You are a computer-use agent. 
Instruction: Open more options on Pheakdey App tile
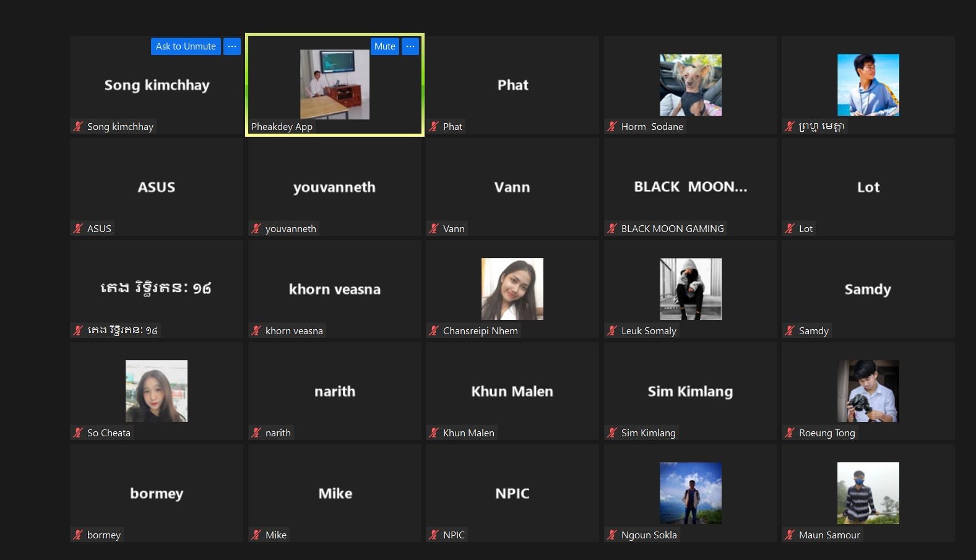pyautogui.click(x=410, y=46)
